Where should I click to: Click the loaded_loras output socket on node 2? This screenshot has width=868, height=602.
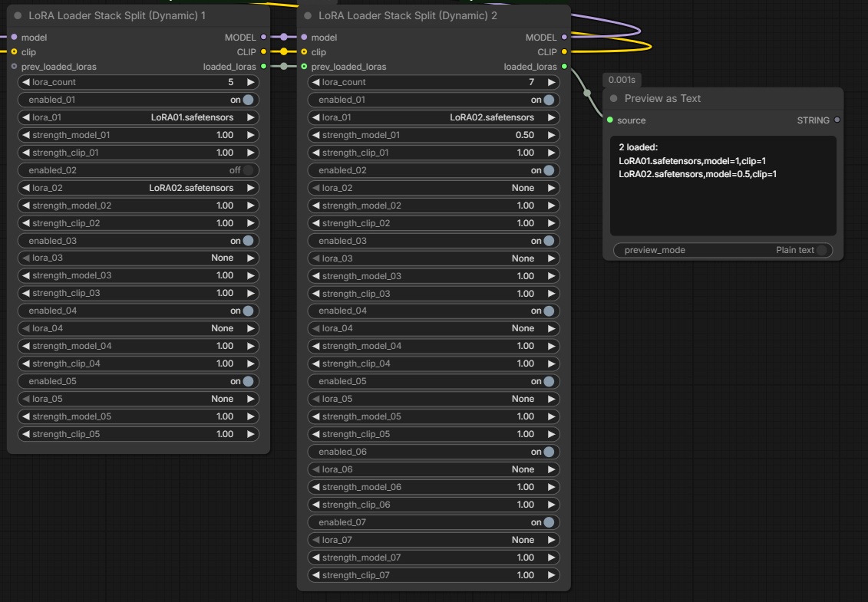[564, 67]
